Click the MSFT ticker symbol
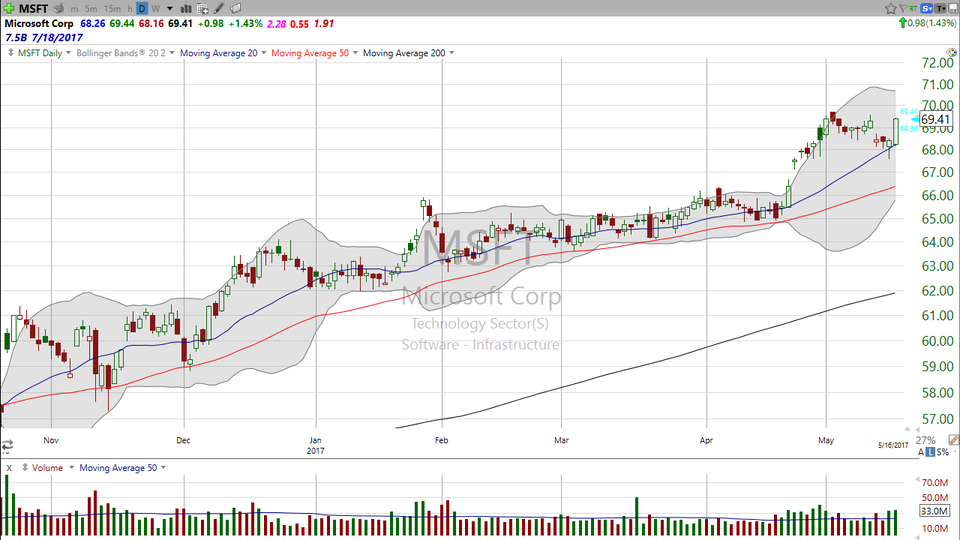960x540 pixels. (x=34, y=9)
